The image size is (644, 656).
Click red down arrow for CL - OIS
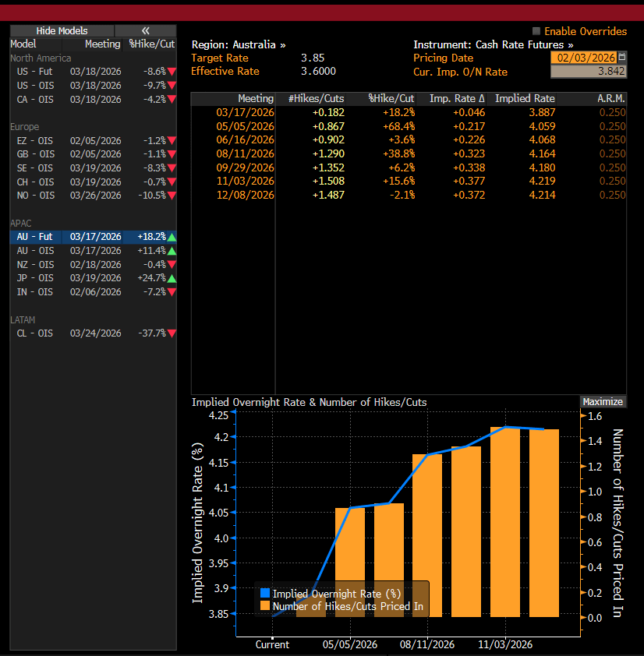coord(172,333)
